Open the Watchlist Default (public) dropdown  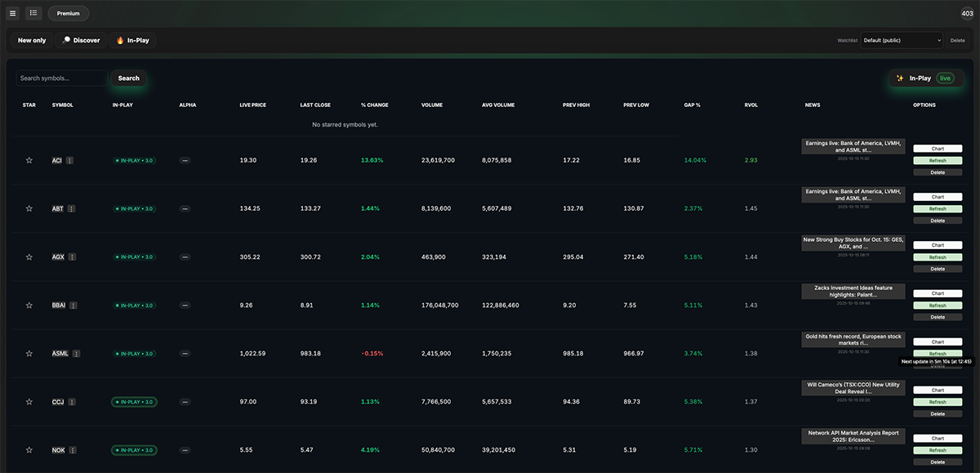click(902, 40)
